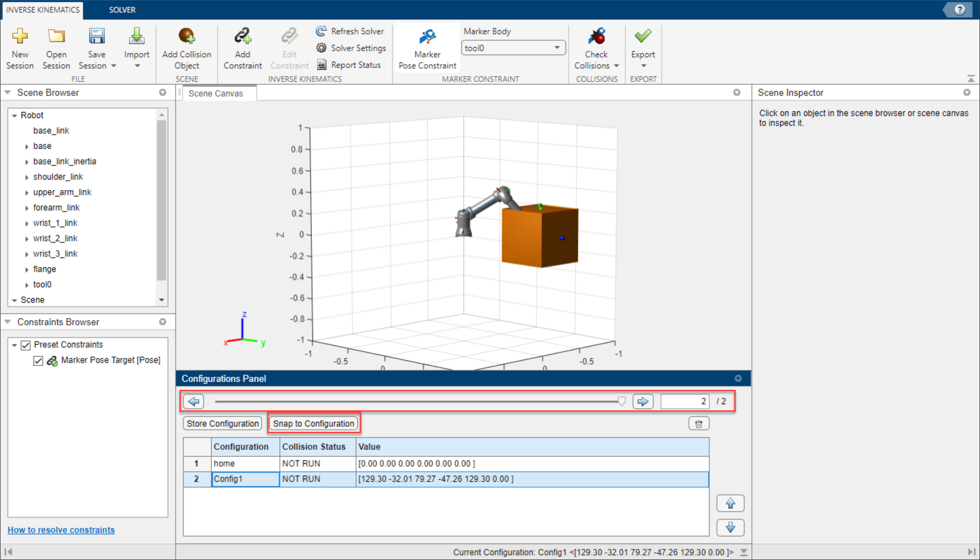Image resolution: width=980 pixels, height=560 pixels.
Task: Open Solver Settings gear
Action: [x=321, y=48]
